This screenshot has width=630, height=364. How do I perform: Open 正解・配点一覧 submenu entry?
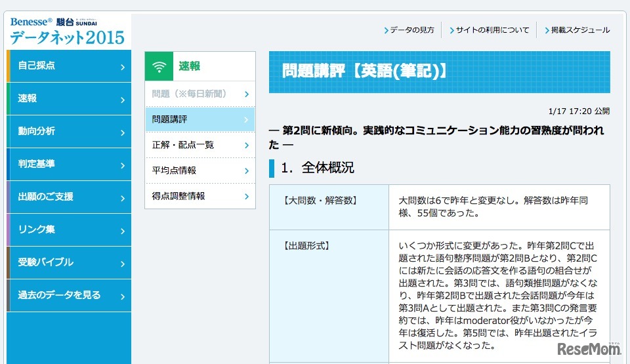pyautogui.click(x=200, y=145)
